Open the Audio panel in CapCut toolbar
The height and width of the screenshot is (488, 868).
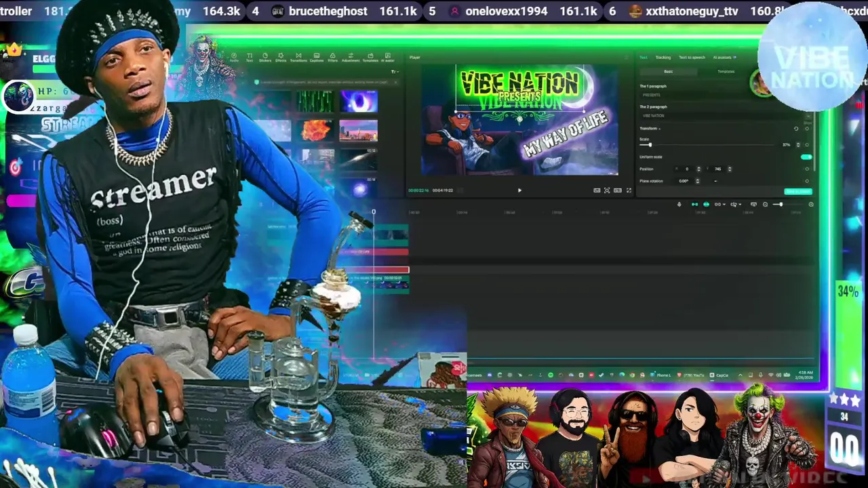[x=234, y=58]
